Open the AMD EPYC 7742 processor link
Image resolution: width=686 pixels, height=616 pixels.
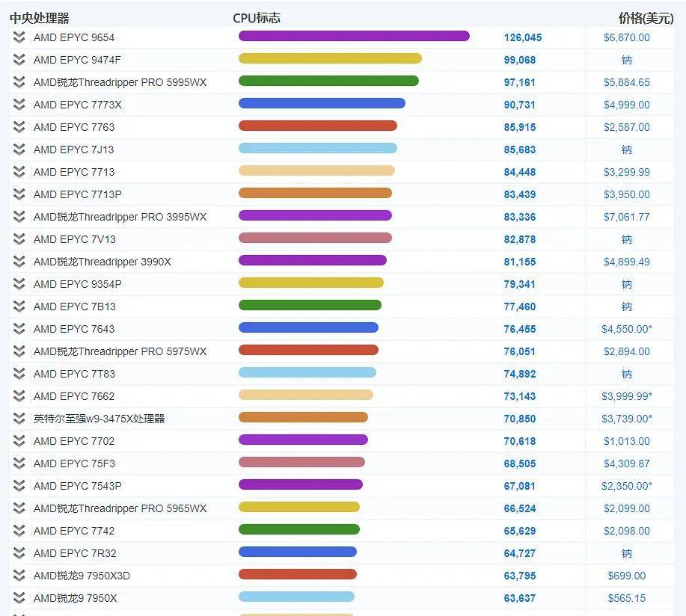click(x=74, y=531)
